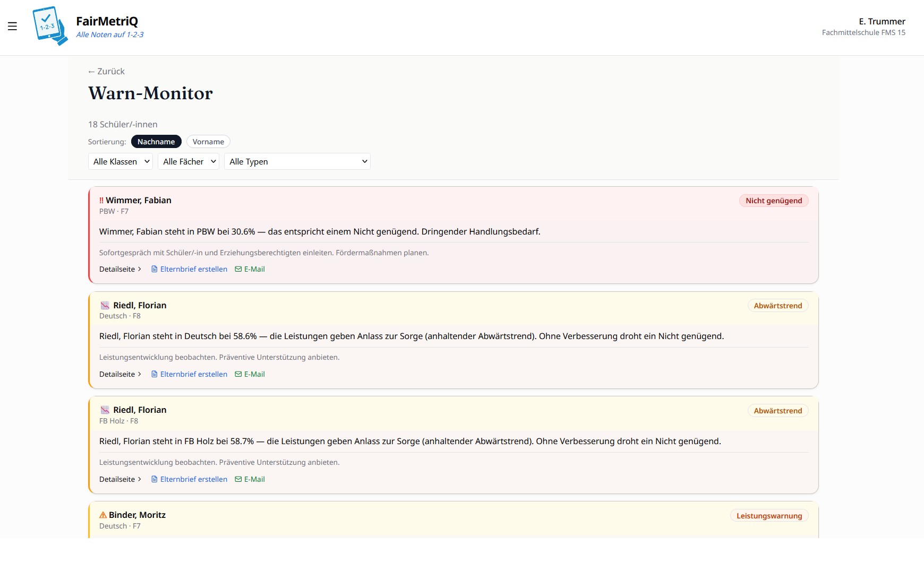The image size is (924, 563).
Task: Click 'PBW · F7' subject label
Action: point(114,211)
